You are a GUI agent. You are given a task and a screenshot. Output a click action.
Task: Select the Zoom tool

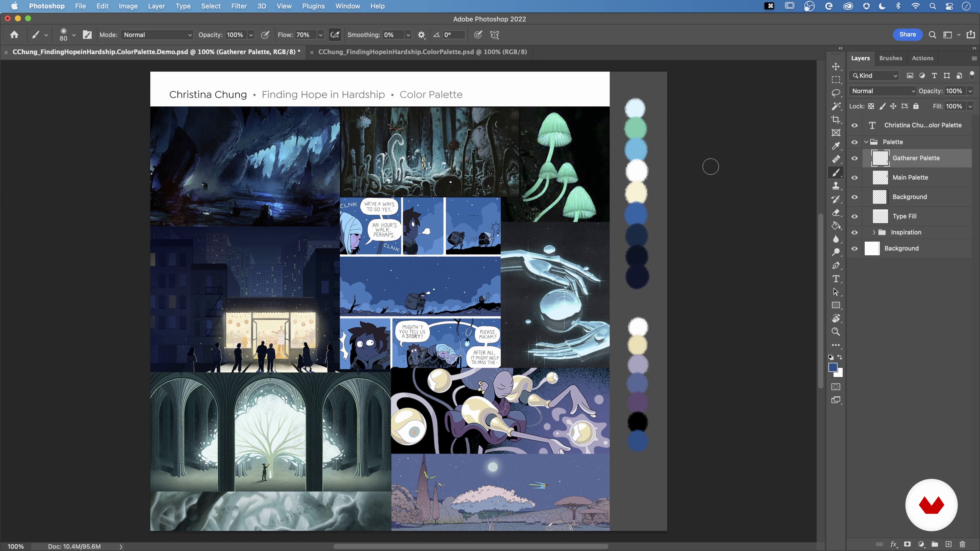point(836,332)
